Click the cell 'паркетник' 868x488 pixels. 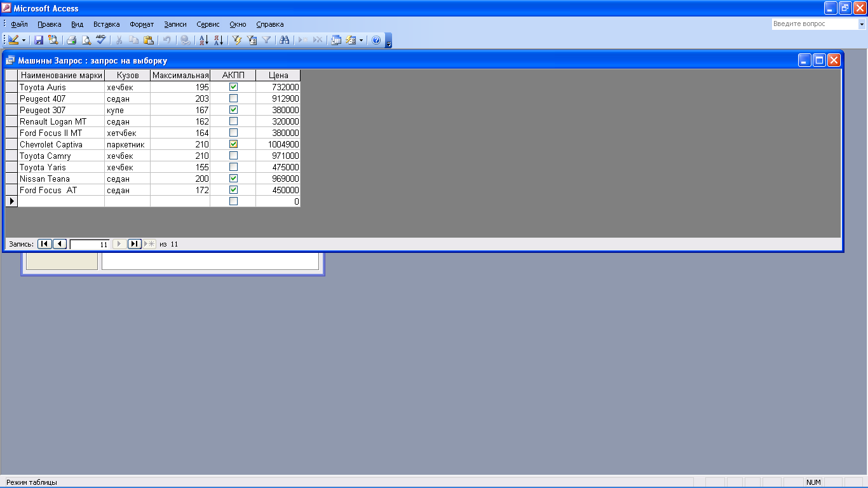click(128, 144)
